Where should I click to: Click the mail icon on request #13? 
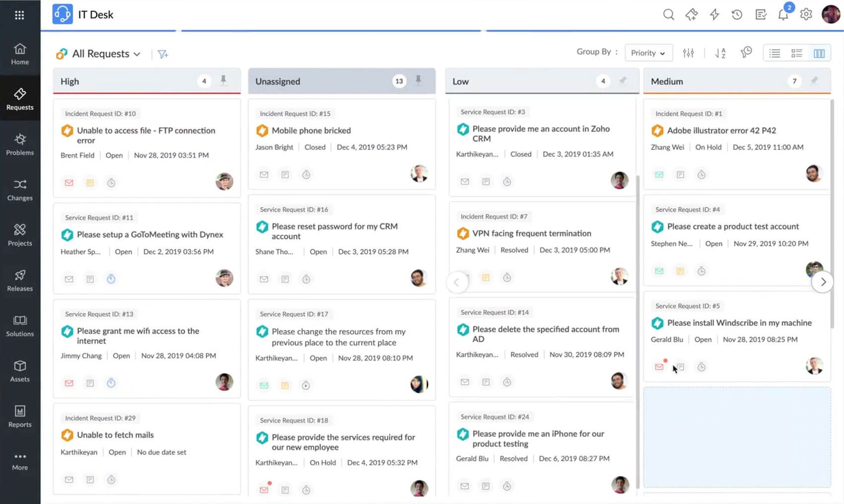[x=69, y=383]
